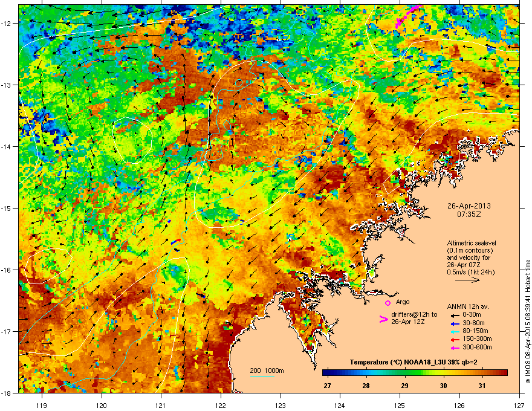Click the blue 30-80m arrow symbol
This screenshot has width=532, height=411.
[x=455, y=323]
